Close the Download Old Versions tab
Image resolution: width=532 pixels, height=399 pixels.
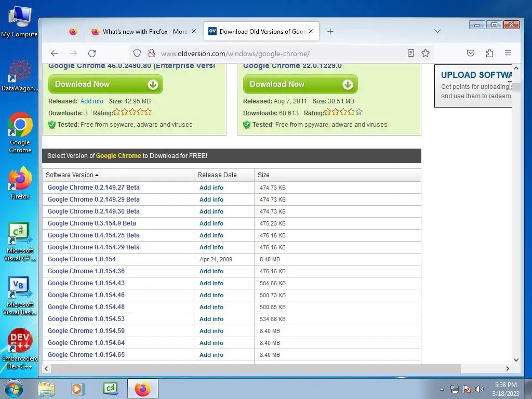[311, 31]
